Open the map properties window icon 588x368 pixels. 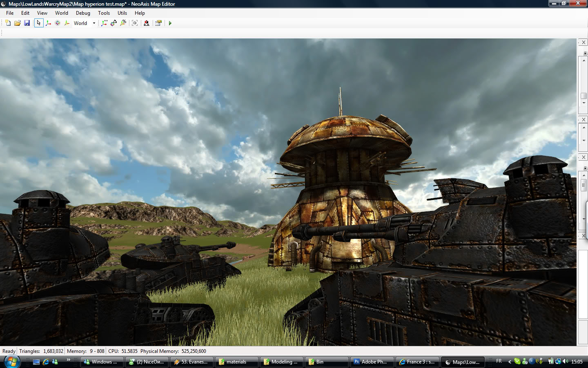click(158, 23)
